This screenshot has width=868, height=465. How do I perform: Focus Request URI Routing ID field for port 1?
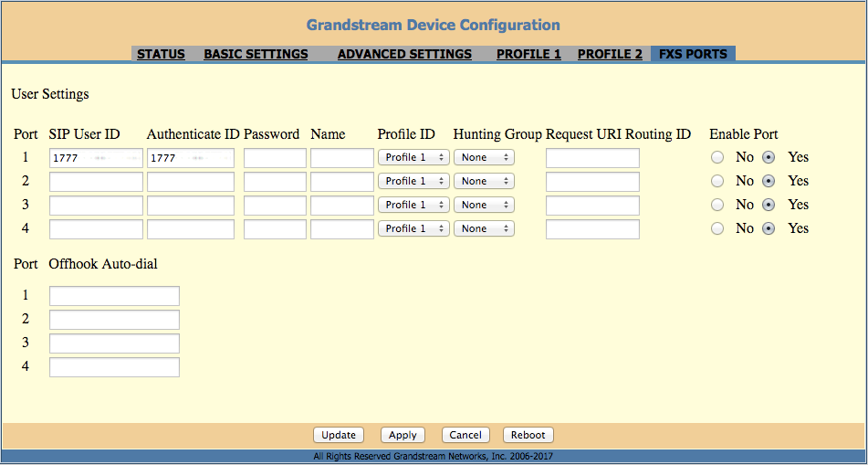(x=593, y=158)
